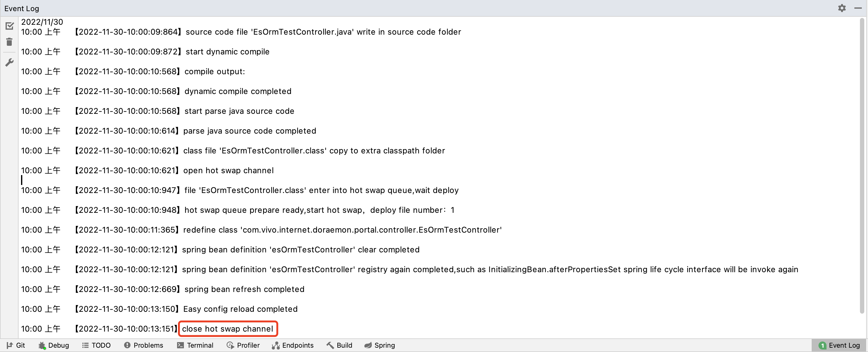This screenshot has width=868, height=352.
Task: Switch to the Terminal tool window
Action: point(195,345)
